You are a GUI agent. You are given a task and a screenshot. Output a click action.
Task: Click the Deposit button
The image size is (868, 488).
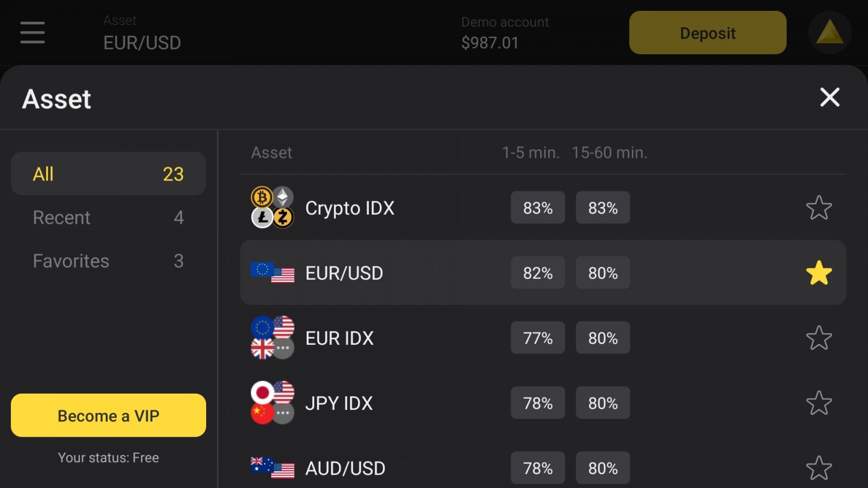(x=707, y=33)
